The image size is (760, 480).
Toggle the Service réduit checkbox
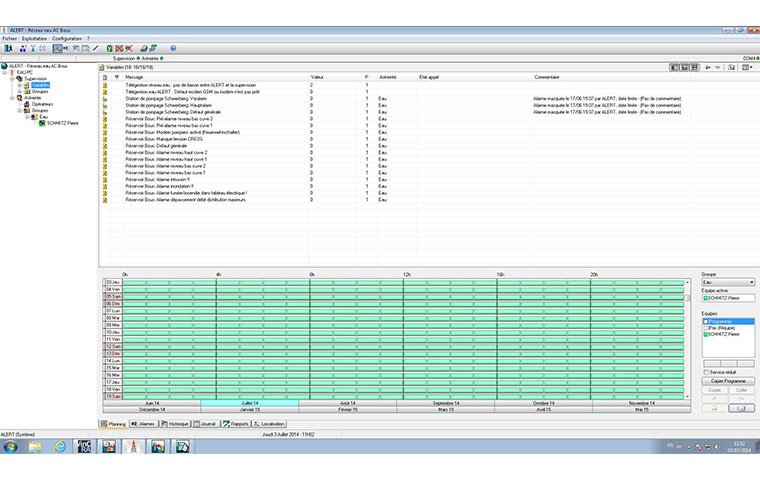(706, 372)
